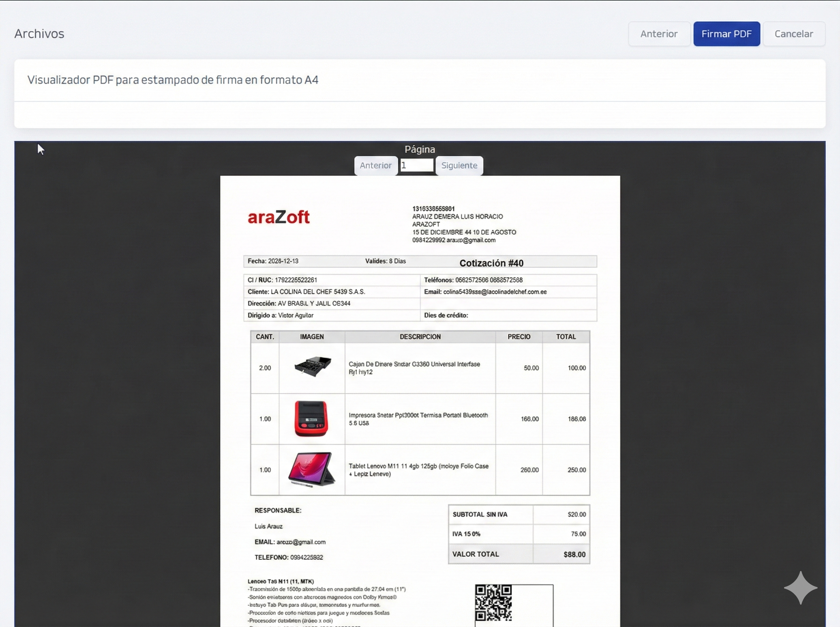840x627 pixels.
Task: Click the Archivos page heading
Action: pos(40,34)
